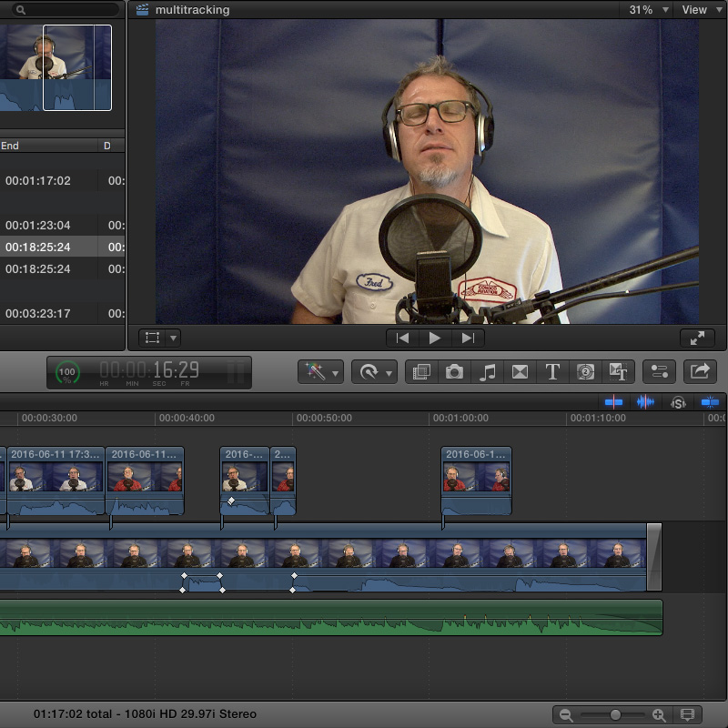Expand the enhancements magic wand menu
Viewport: 728px width, 728px height.
tap(321, 371)
